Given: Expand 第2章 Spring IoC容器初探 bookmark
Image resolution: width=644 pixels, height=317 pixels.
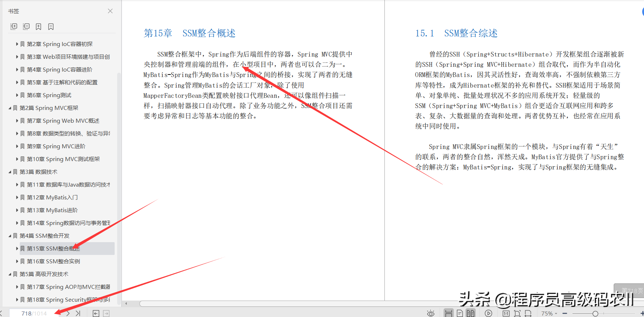Looking at the screenshot, I should [17, 44].
